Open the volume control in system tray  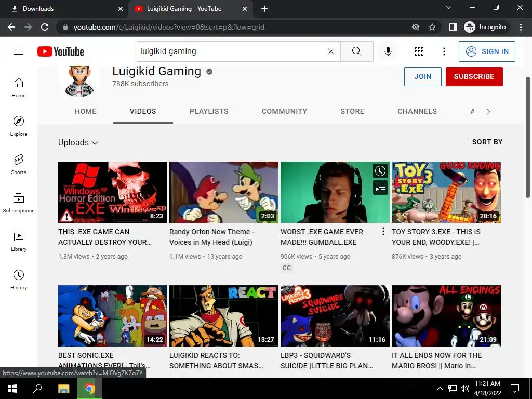tap(465, 389)
